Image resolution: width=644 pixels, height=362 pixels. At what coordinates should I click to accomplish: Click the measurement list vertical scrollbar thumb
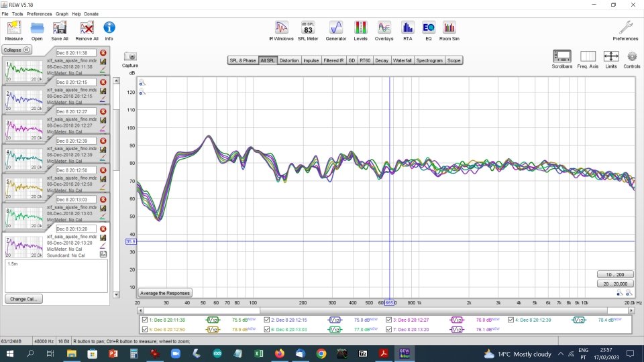[116, 139]
